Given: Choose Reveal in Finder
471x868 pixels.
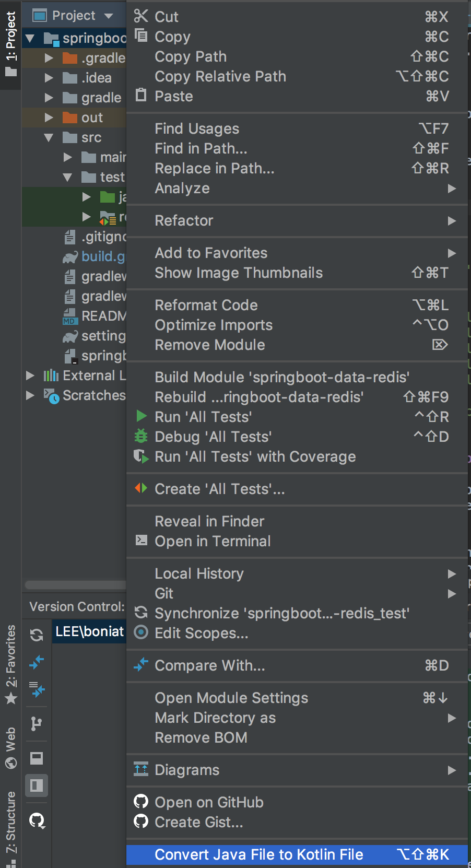Looking at the screenshot, I should (297, 521).
